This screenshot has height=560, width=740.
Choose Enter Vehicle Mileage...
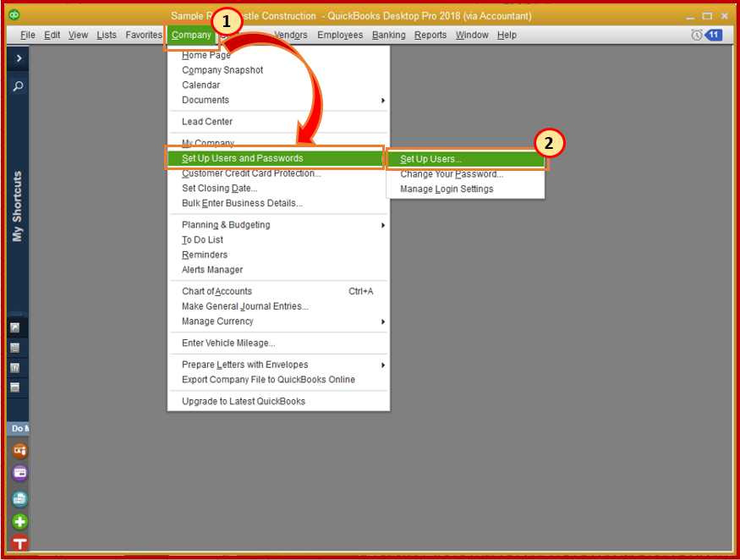(x=278, y=343)
